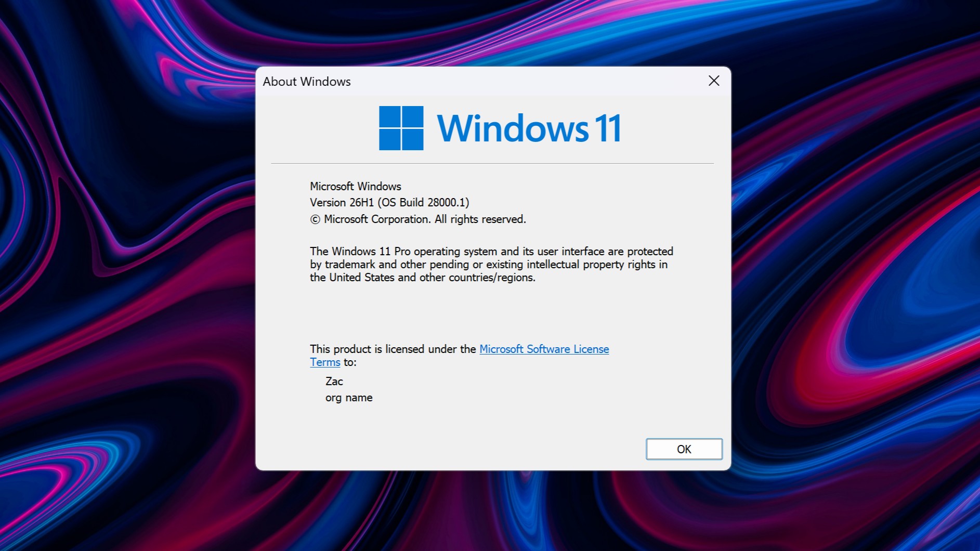Viewport: 980px width, 551px height.
Task: Close the About Windows dialog with the X
Action: click(x=714, y=81)
